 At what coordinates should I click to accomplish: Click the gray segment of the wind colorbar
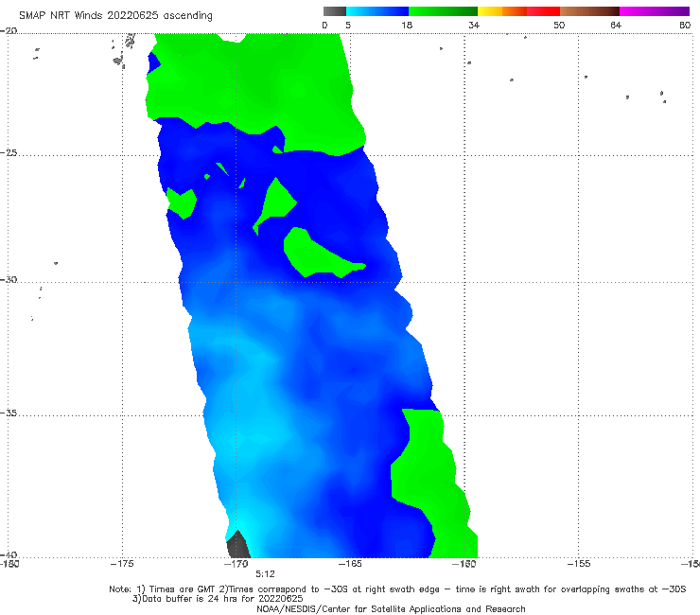(334, 11)
